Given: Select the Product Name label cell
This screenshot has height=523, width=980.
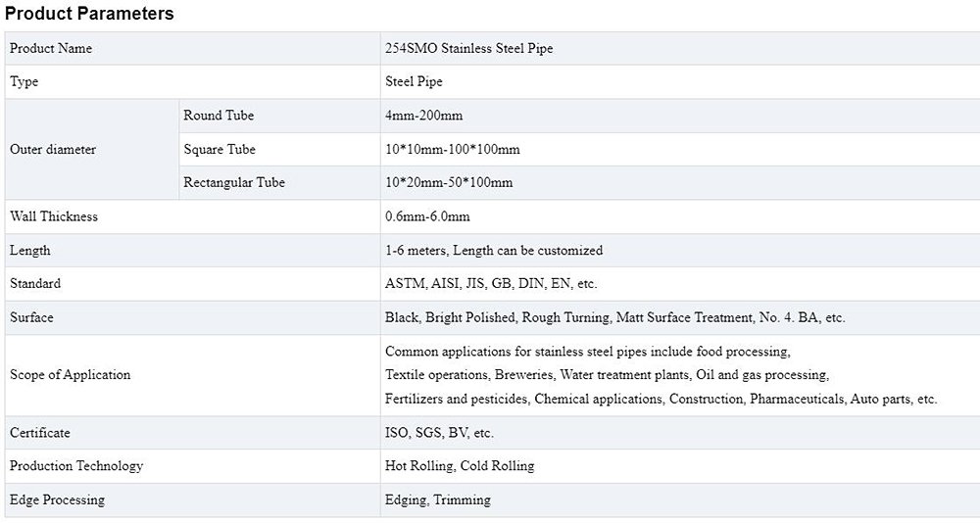Looking at the screenshot, I should click(51, 48).
